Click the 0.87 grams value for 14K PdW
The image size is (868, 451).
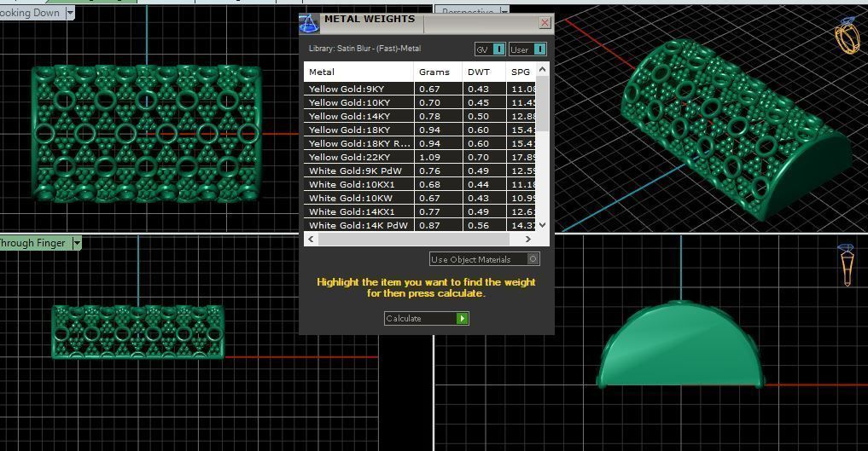tap(429, 225)
